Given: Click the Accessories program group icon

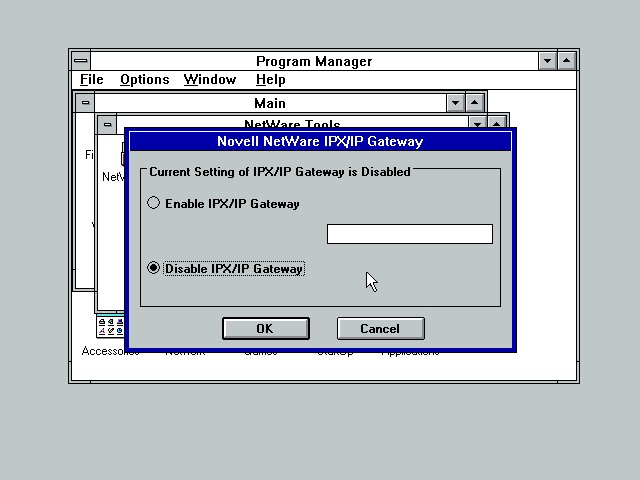Looking at the screenshot, I should tap(105, 329).
